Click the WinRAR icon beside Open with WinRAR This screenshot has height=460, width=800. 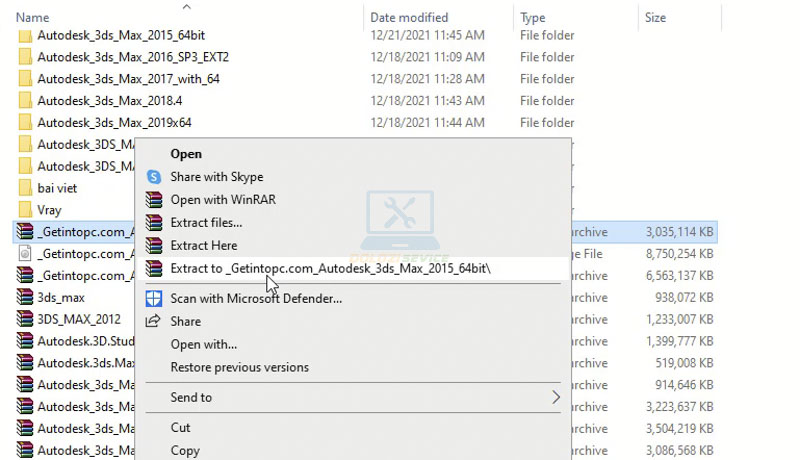point(154,199)
